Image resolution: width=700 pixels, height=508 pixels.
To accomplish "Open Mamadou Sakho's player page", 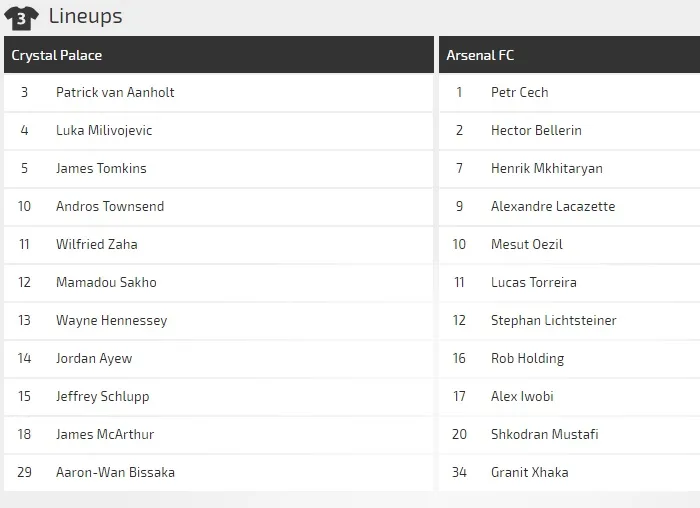I will tap(106, 282).
